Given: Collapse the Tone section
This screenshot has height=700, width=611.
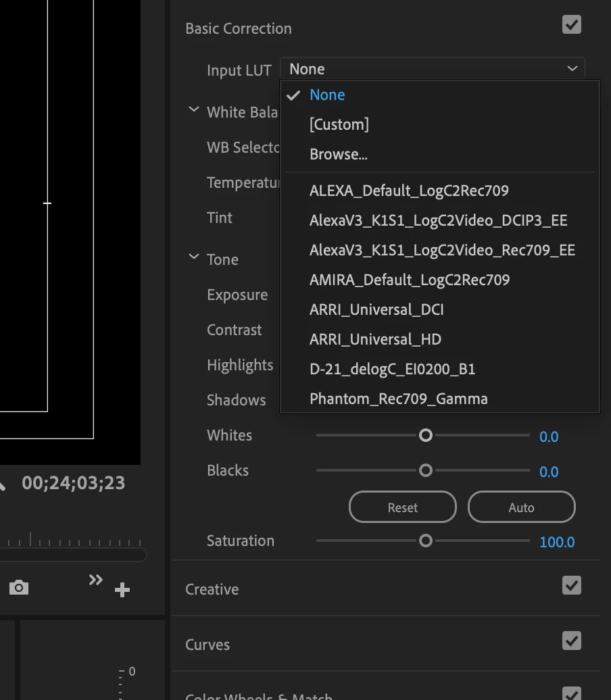Looking at the screenshot, I should pos(193,257).
